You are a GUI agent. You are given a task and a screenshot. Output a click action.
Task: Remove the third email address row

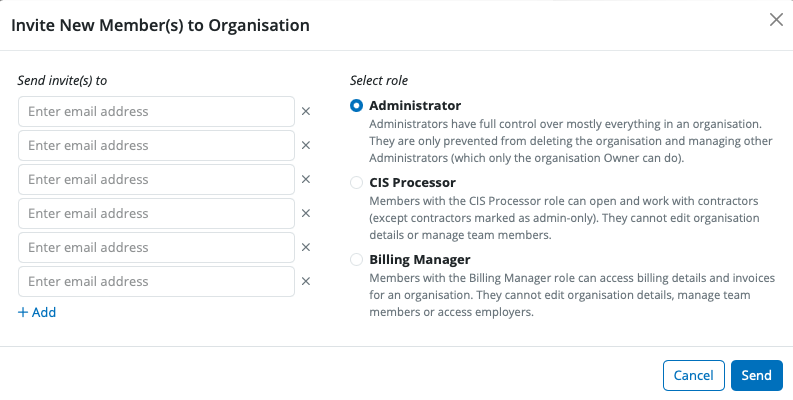[x=306, y=180]
